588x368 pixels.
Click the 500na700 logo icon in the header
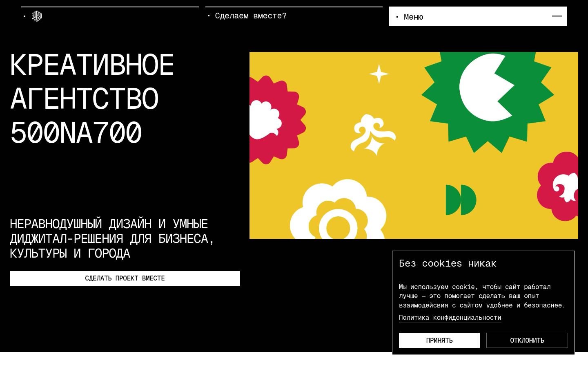pyautogui.click(x=37, y=16)
